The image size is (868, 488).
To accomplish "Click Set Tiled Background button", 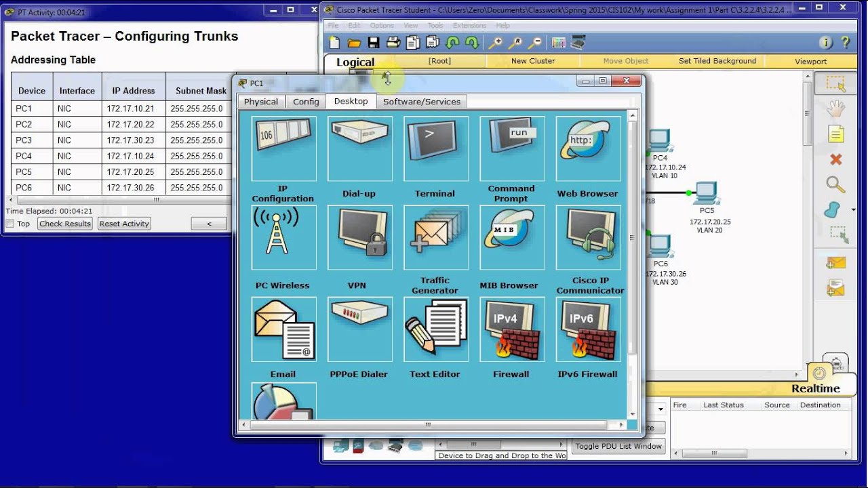I will pyautogui.click(x=717, y=61).
